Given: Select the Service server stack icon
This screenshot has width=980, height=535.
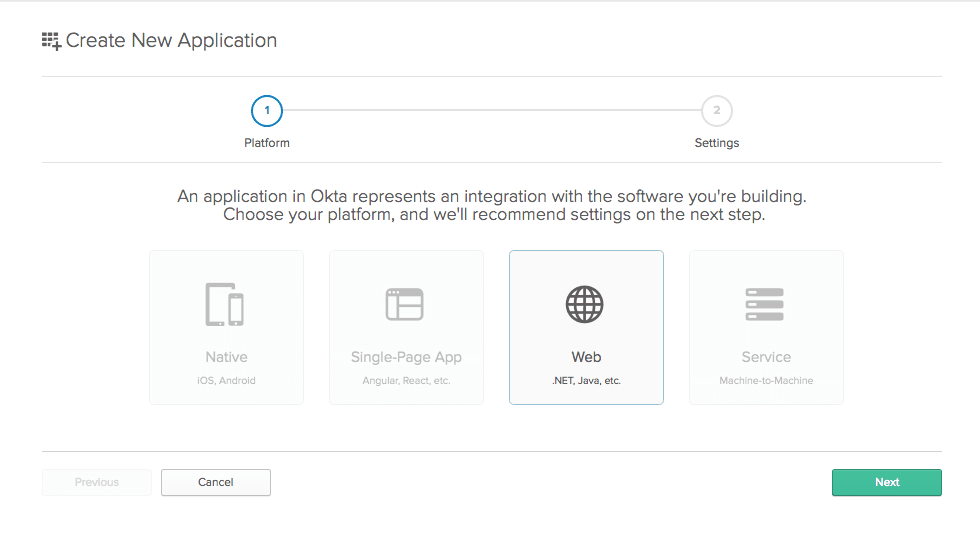Looking at the screenshot, I should coord(764,304).
